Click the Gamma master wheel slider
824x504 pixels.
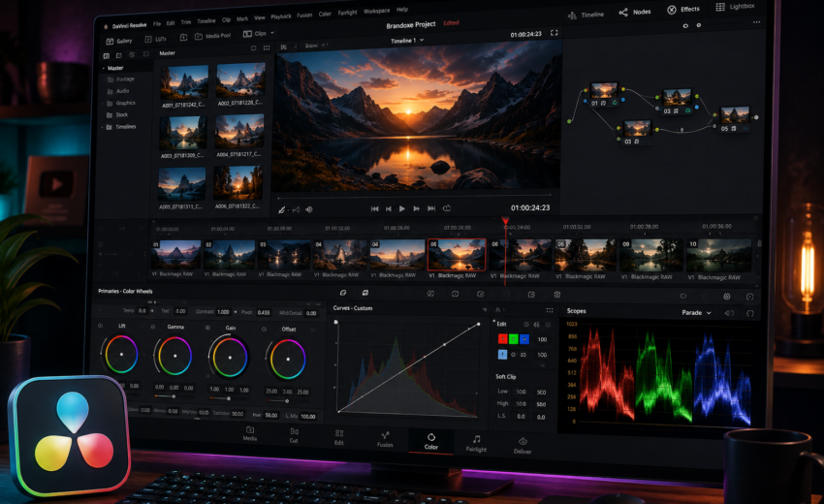click(x=174, y=396)
